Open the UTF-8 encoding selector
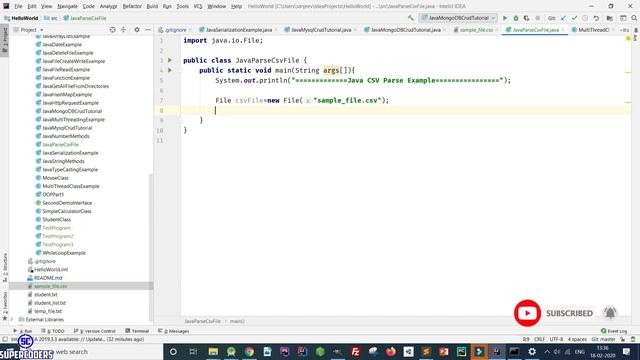This screenshot has width=640, height=360. coord(556,339)
